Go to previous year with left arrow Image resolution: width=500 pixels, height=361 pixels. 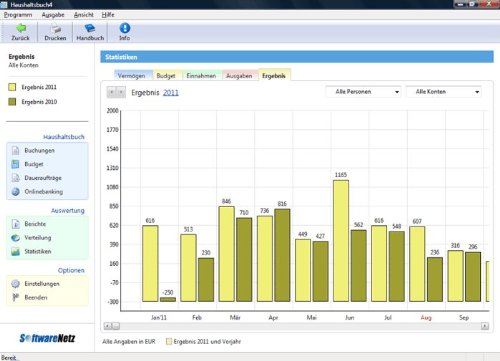(112, 92)
